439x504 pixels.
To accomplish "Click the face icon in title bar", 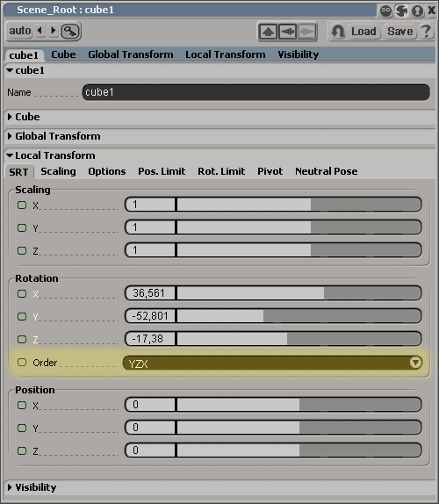I will [385, 11].
